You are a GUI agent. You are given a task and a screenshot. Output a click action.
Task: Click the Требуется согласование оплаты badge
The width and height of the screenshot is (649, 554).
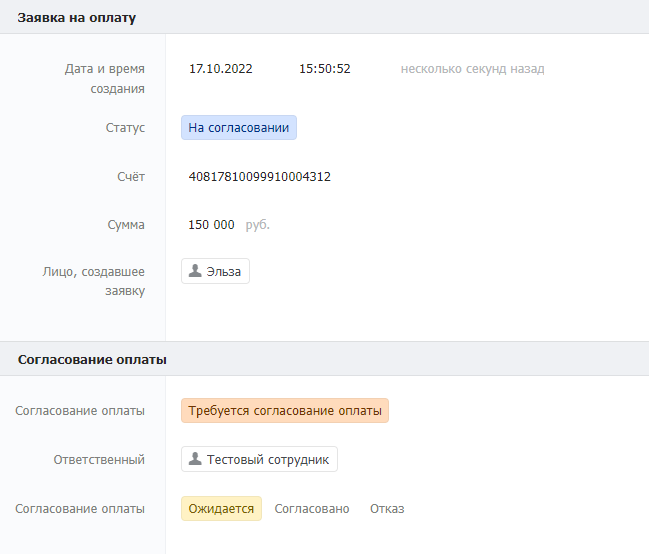pyautogui.click(x=285, y=411)
